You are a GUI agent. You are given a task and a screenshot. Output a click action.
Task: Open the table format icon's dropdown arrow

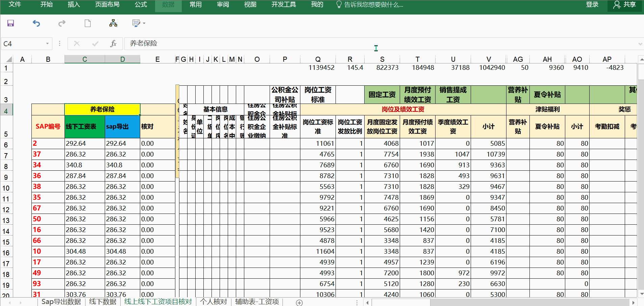point(144,24)
